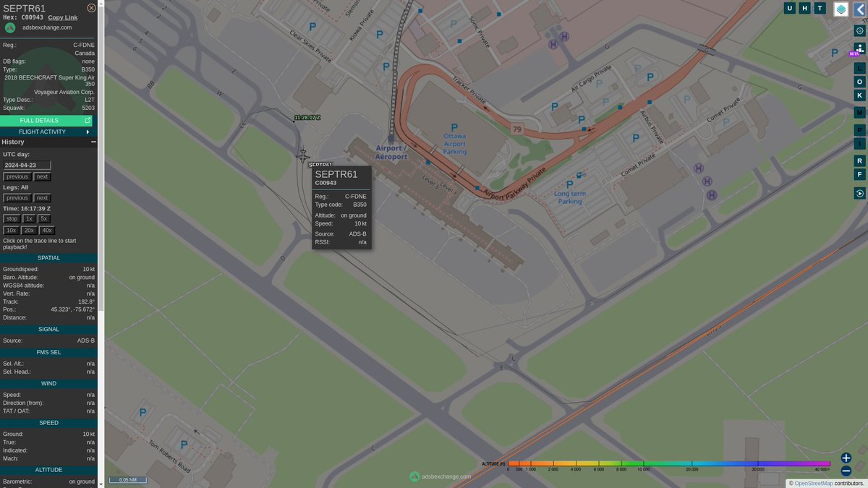Click the U map toggle button
Viewport: 868px width, 488px height.
pos(790,8)
